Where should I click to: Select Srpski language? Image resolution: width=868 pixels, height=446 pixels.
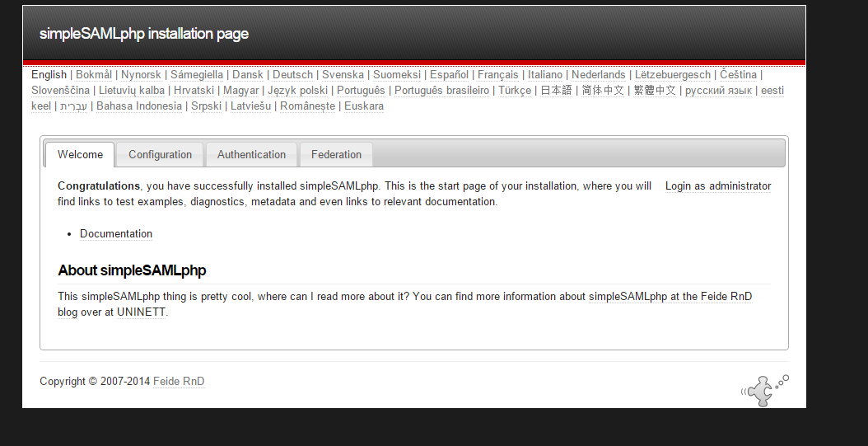tap(207, 106)
